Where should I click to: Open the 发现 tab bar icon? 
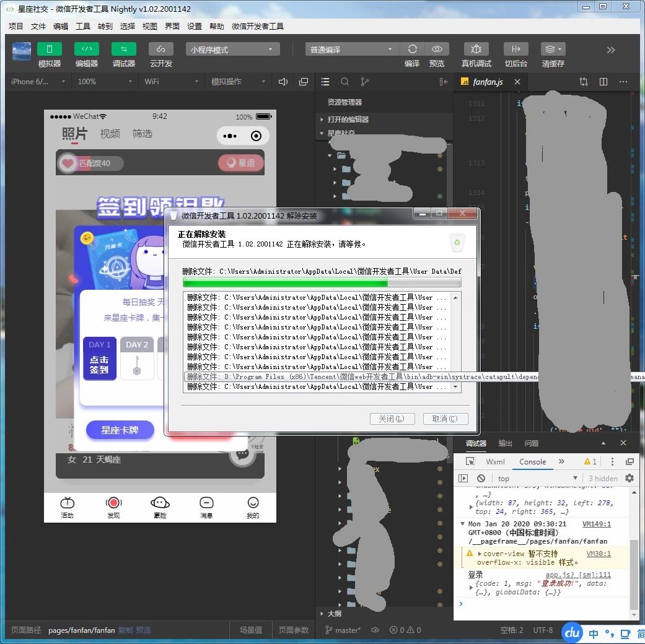113,507
